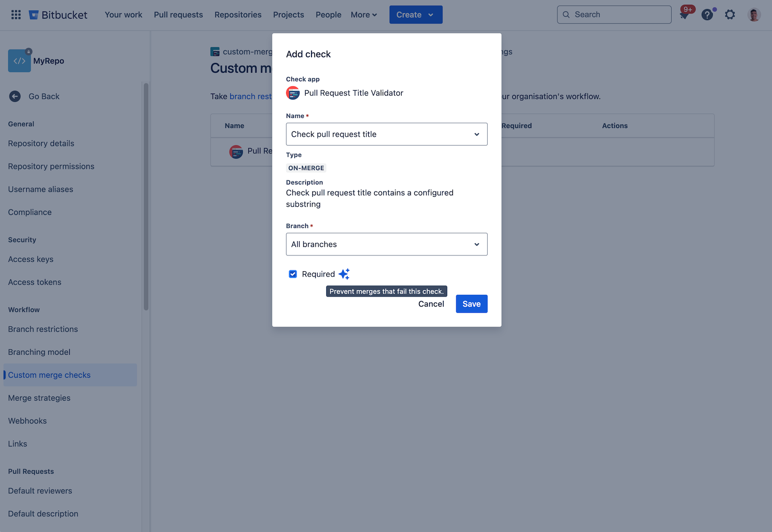Image resolution: width=772 pixels, height=532 pixels.
Task: Select Custom merge checks in sidebar
Action: pos(49,375)
